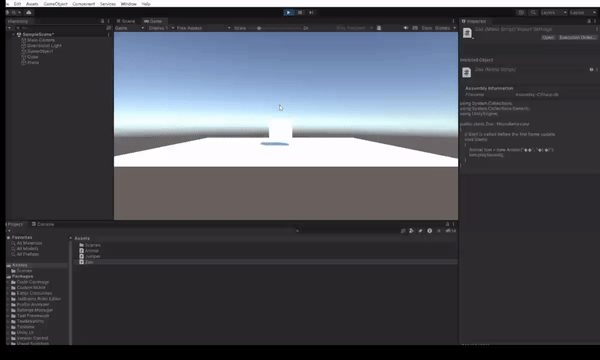
Task: Select the Main Camera object in Hierarchy
Action: coord(41,40)
